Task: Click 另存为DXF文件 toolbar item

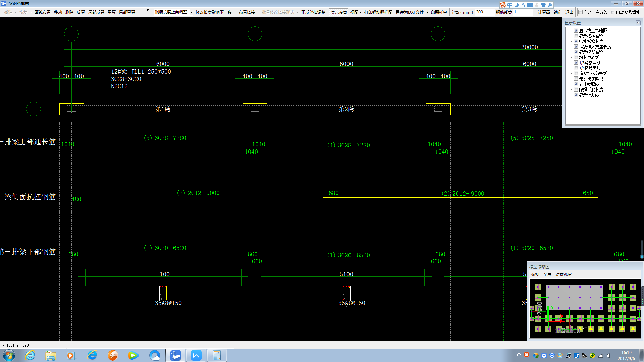Action: coord(409,12)
